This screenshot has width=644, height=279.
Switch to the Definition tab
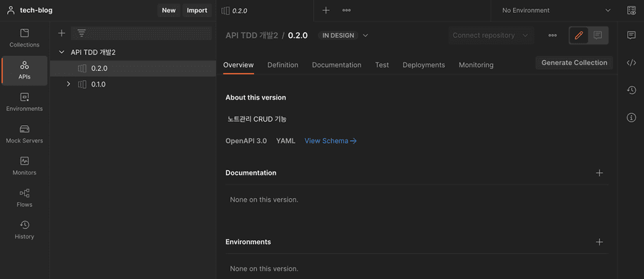click(283, 65)
